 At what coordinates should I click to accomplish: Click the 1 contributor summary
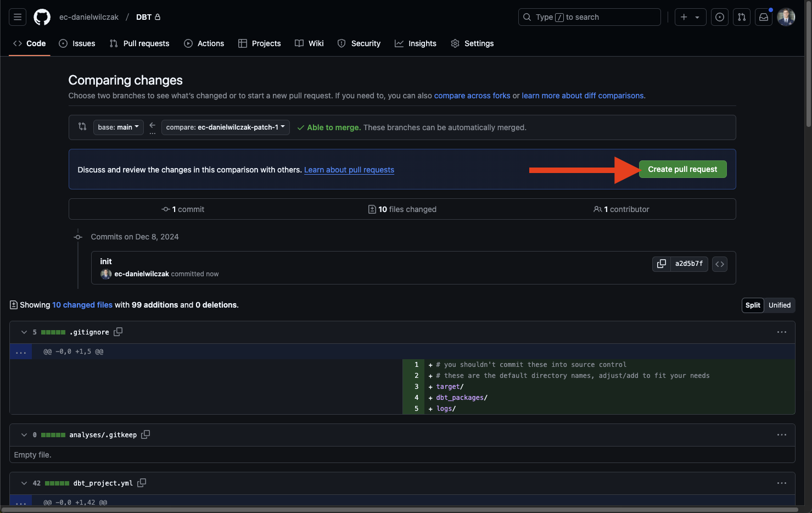pos(621,209)
